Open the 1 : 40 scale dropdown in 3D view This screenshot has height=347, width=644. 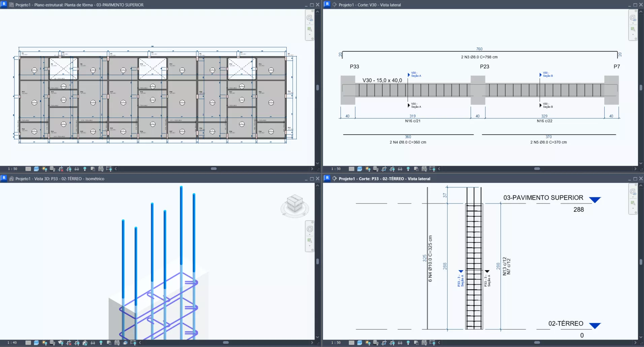[12, 343]
